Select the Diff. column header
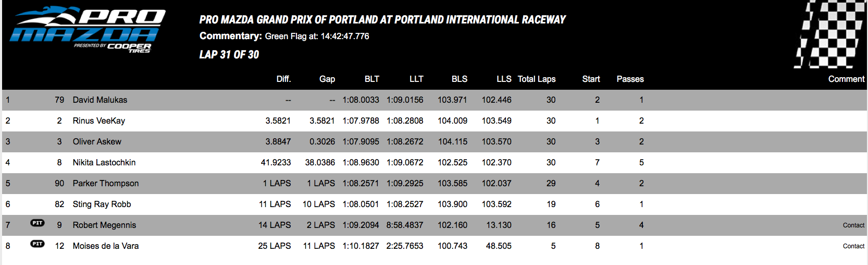868x265 pixels. tap(283, 79)
